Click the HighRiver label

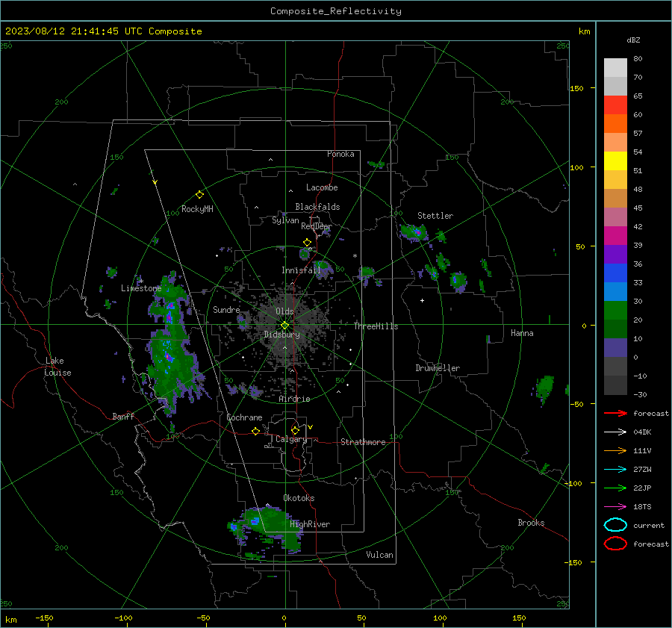310,524
